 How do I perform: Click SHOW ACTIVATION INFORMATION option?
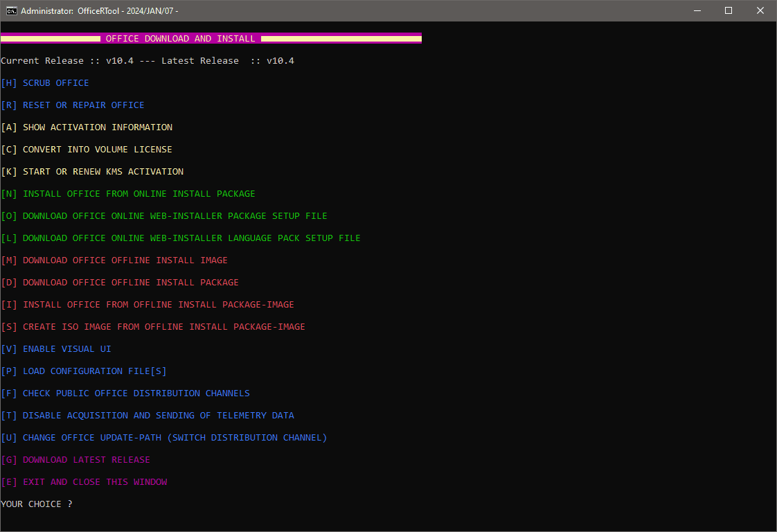87,127
